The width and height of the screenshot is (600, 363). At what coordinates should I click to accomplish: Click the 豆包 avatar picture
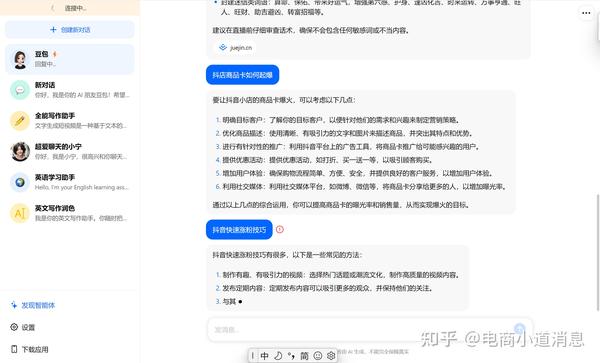coord(20,59)
